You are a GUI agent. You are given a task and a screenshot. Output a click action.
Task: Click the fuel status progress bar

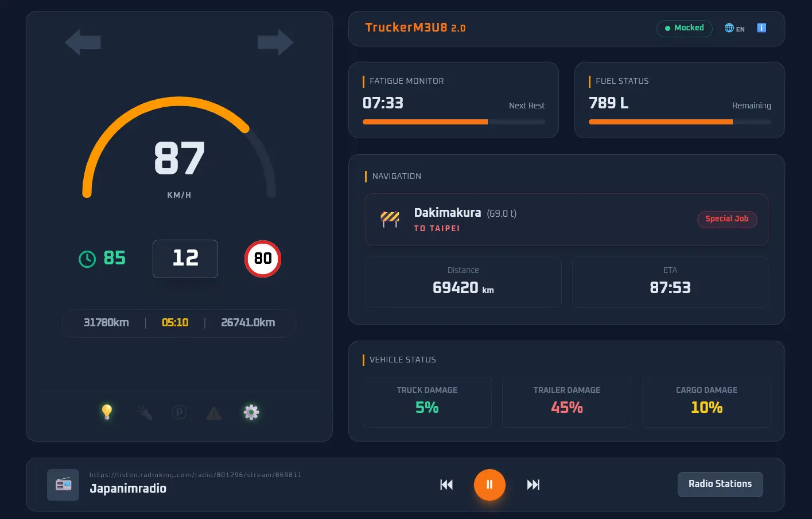tap(679, 122)
